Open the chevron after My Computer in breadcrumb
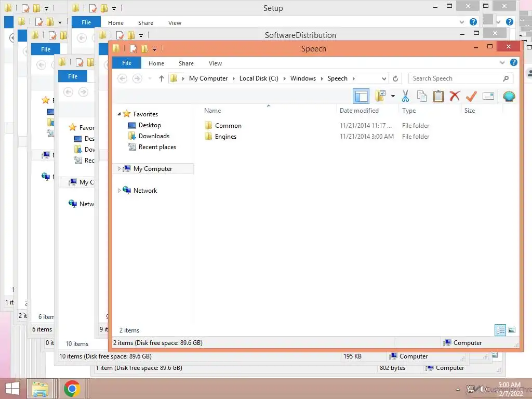The image size is (532, 399). pos(233,79)
